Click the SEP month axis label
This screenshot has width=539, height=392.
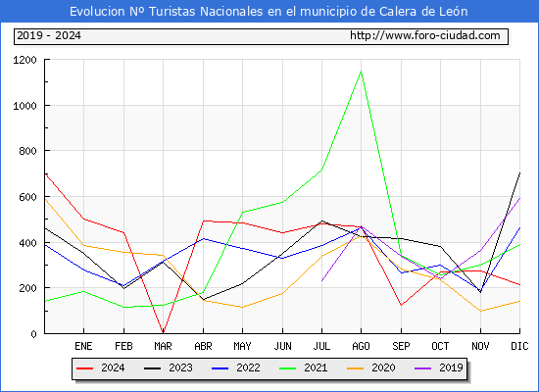pos(401,346)
